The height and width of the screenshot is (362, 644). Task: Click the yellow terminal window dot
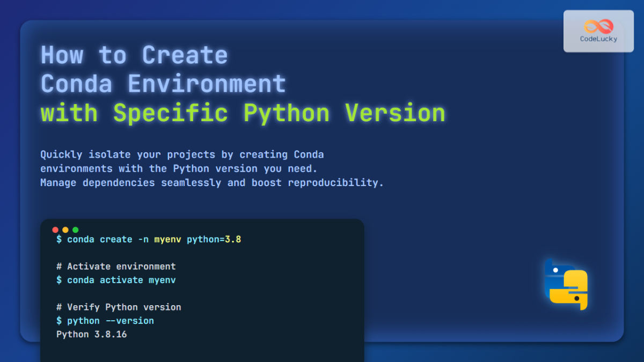65,230
